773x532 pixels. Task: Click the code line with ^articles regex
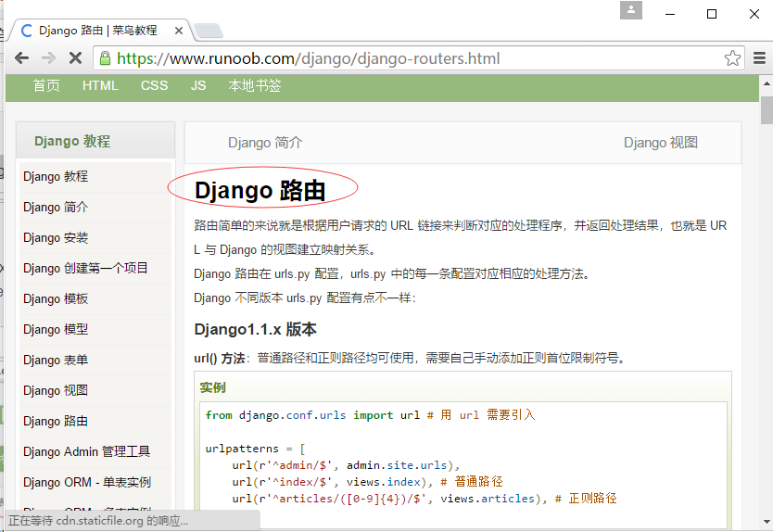425,499
